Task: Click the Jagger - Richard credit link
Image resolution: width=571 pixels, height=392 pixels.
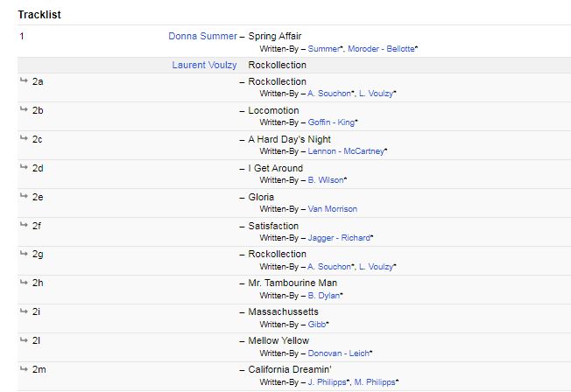Action: 339,238
